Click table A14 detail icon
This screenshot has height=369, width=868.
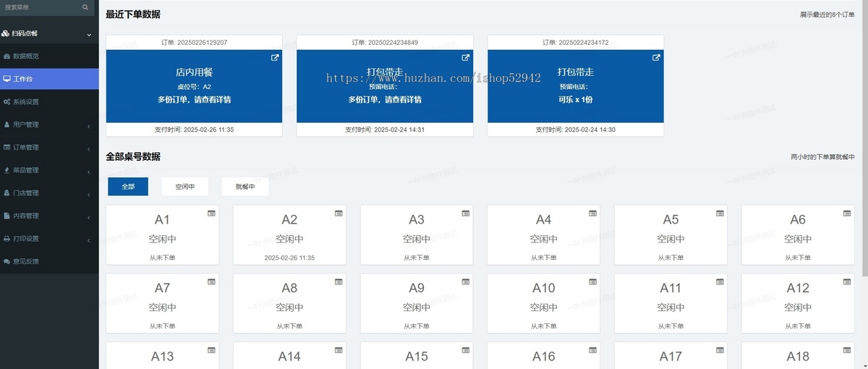click(339, 350)
